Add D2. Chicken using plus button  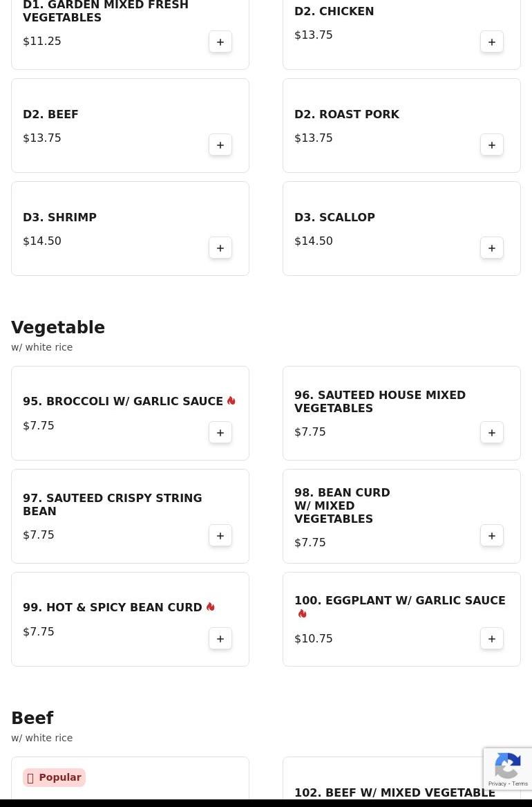491,41
